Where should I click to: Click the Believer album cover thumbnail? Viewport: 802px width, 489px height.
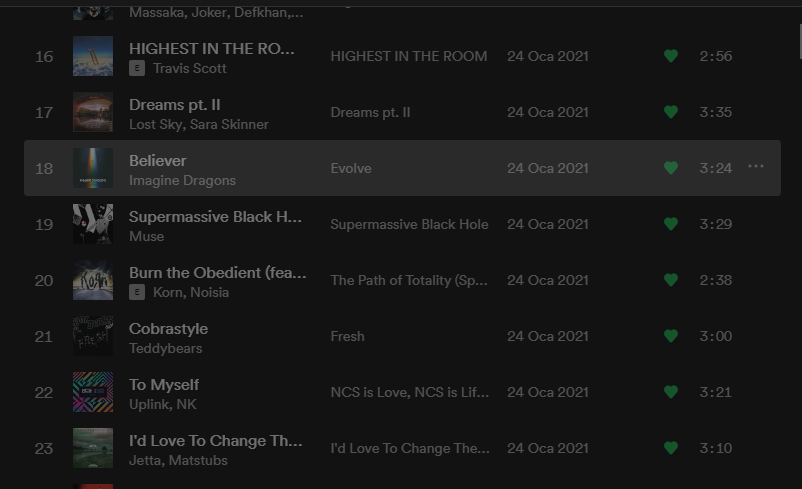(x=93, y=168)
